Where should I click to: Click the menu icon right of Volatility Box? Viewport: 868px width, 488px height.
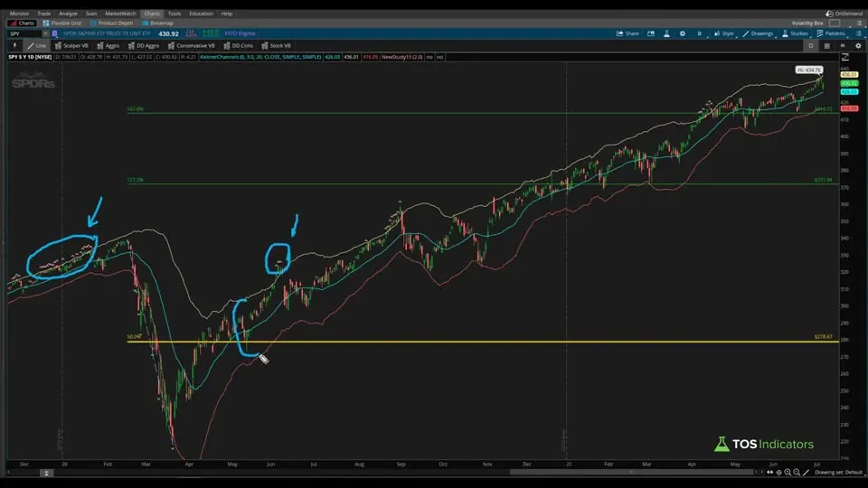point(859,23)
